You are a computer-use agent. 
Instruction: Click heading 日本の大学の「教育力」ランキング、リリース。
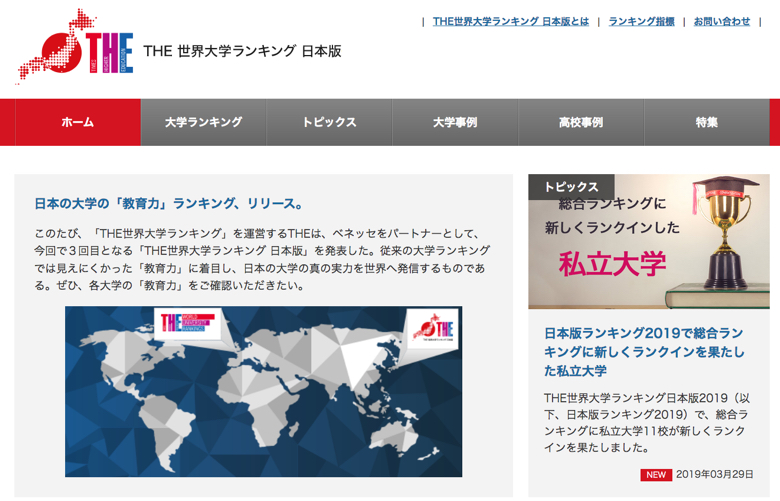coord(169,203)
